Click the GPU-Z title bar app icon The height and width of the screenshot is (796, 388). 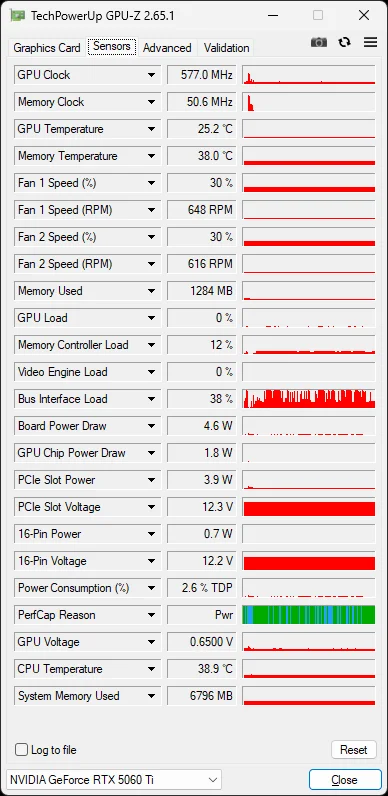[18, 15]
